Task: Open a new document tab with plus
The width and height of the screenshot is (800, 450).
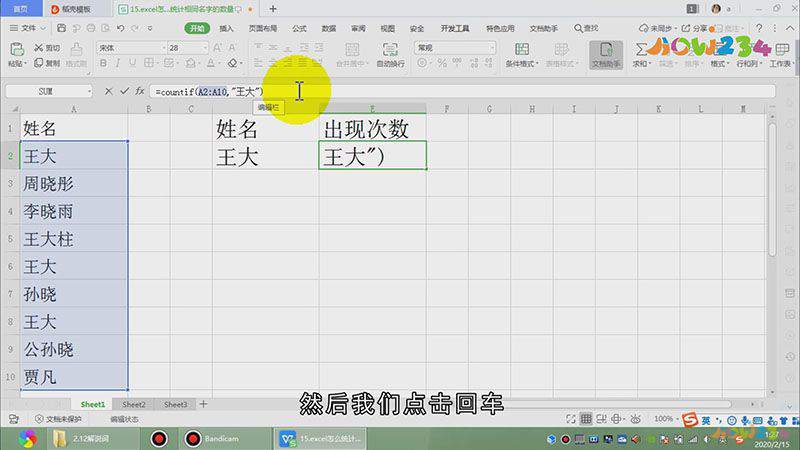Action: pos(273,9)
